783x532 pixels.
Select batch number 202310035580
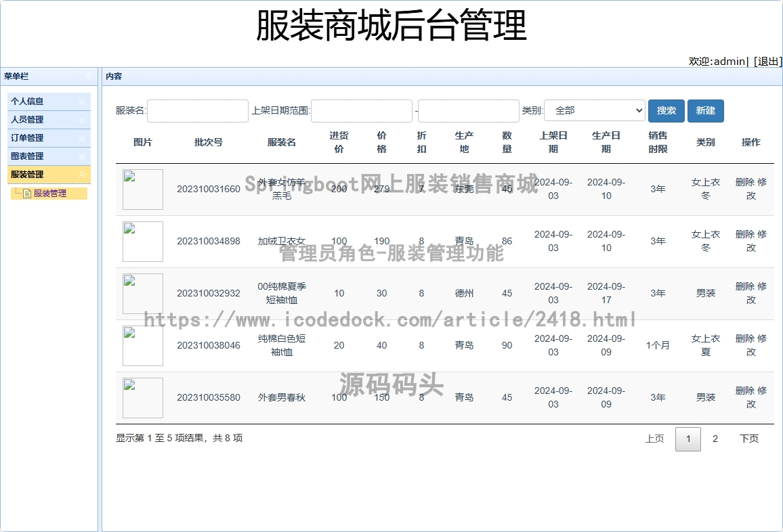[x=208, y=397]
